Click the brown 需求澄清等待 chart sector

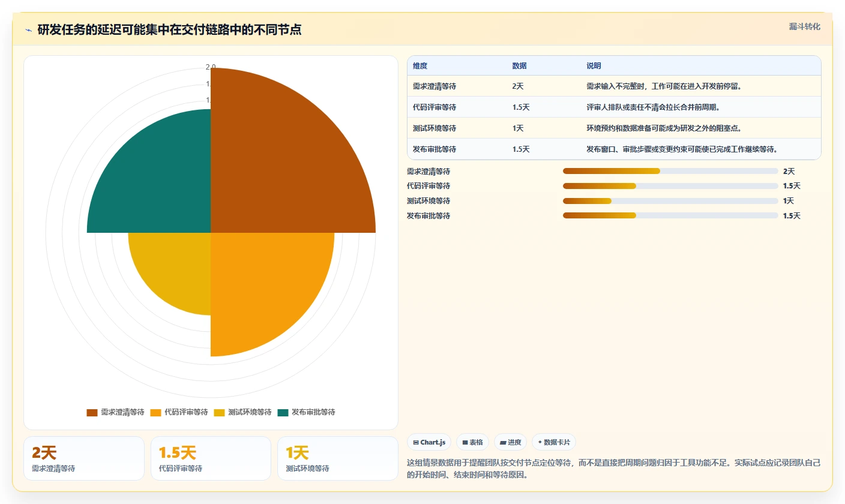pyautogui.click(x=276, y=168)
